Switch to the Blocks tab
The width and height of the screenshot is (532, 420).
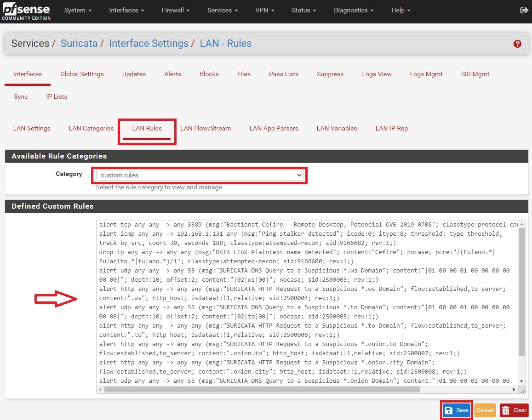point(209,74)
